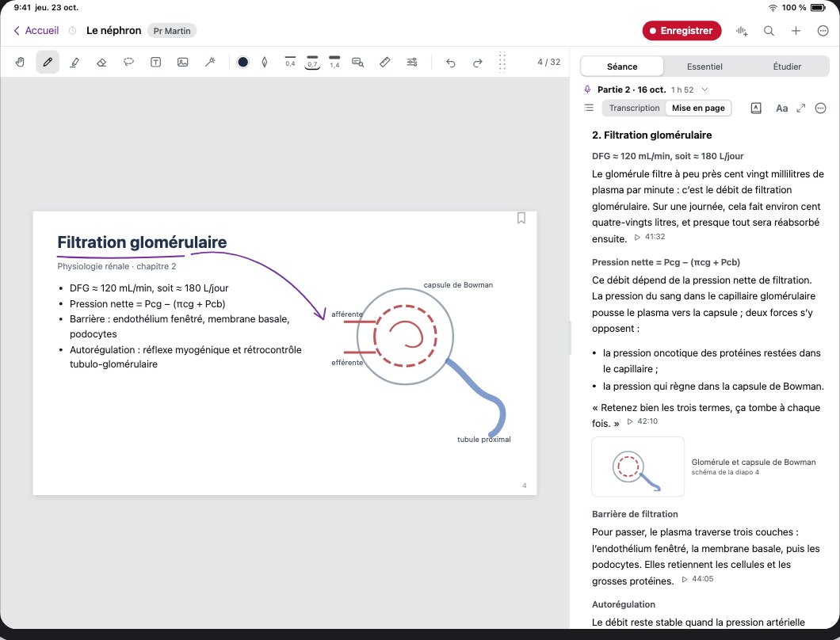
Task: Switch to the Essentiel tab
Action: (x=704, y=67)
